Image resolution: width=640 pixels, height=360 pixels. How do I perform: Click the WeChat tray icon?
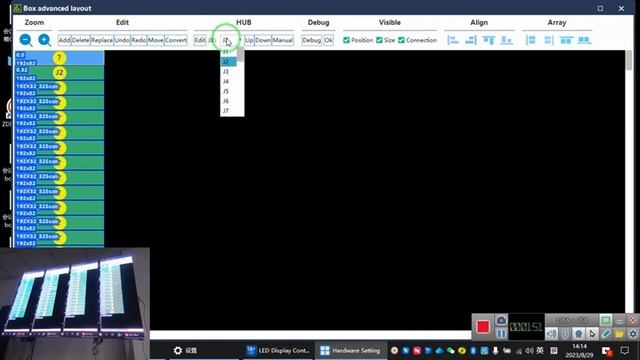[451, 350]
